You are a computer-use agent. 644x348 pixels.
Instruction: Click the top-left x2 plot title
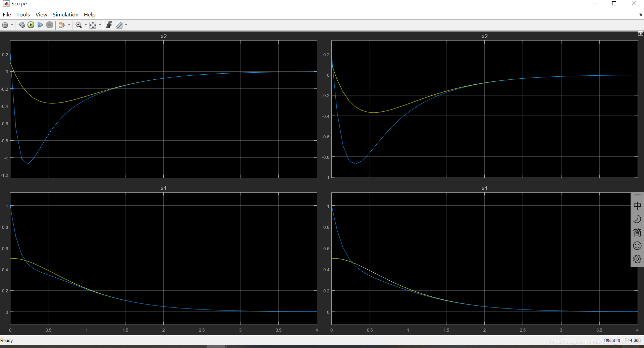click(164, 36)
